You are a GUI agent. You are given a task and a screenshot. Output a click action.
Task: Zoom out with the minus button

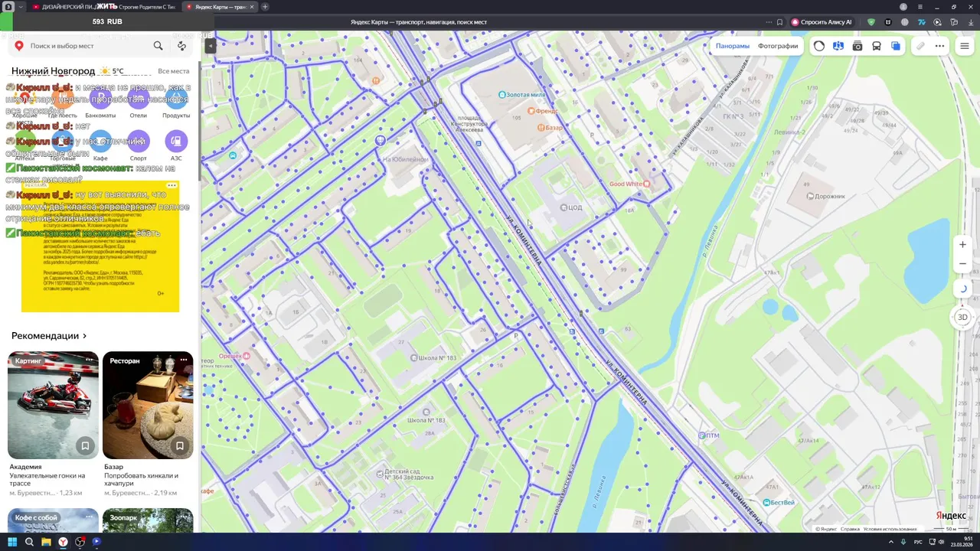coord(963,264)
